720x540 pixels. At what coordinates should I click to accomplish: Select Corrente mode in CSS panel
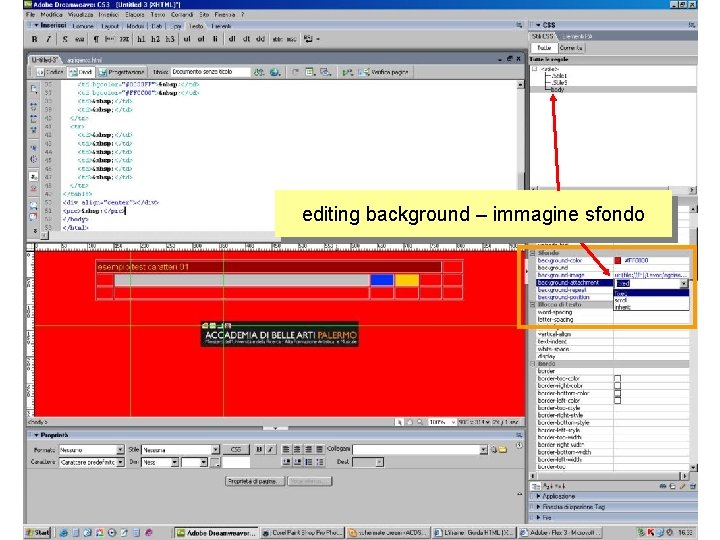pyautogui.click(x=571, y=48)
